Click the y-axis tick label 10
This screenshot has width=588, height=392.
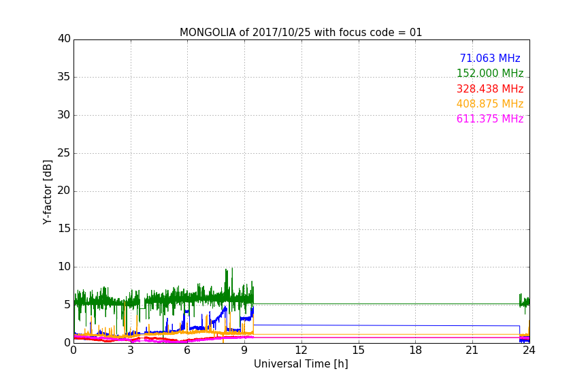(64, 267)
